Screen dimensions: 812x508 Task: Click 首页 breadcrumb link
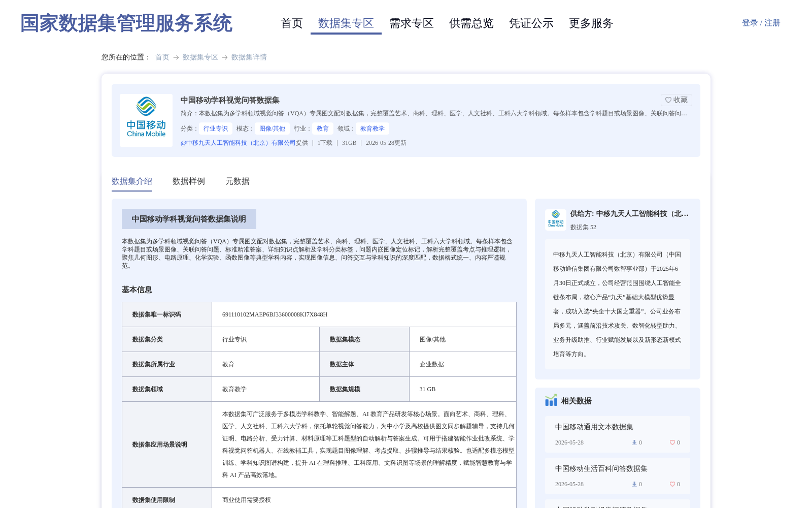pos(162,57)
